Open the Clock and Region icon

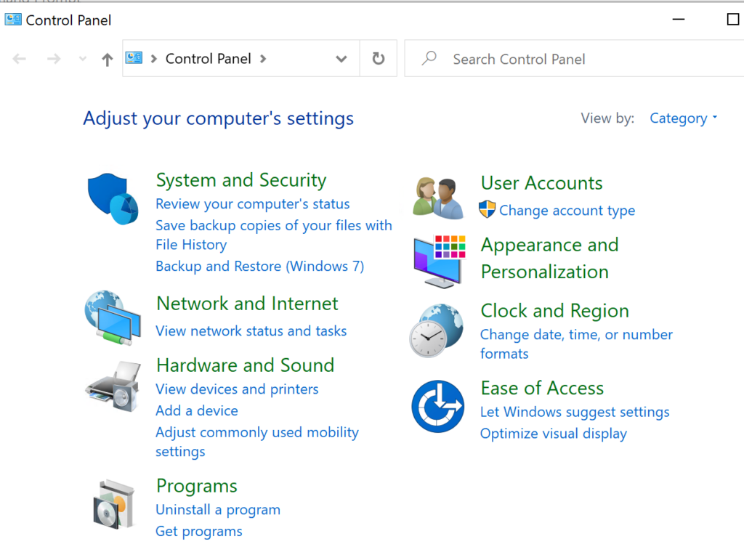click(x=437, y=330)
